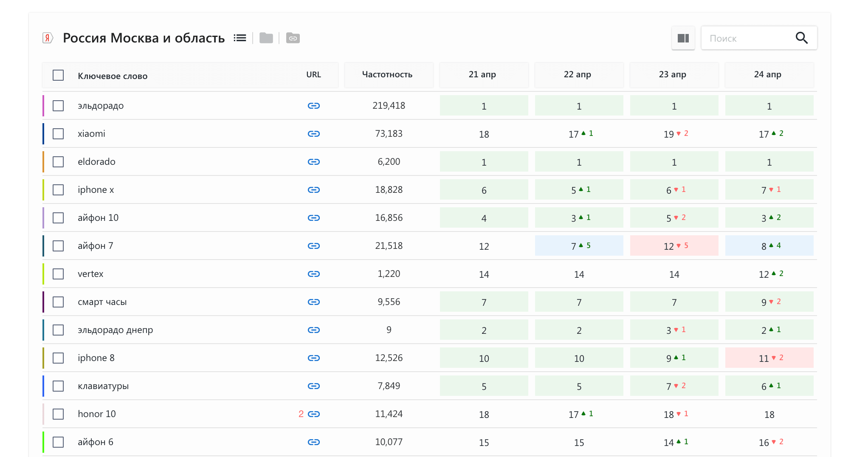Image resolution: width=868 pixels, height=457 pixels.
Task: Check the eldorado row checkbox
Action: 58,162
